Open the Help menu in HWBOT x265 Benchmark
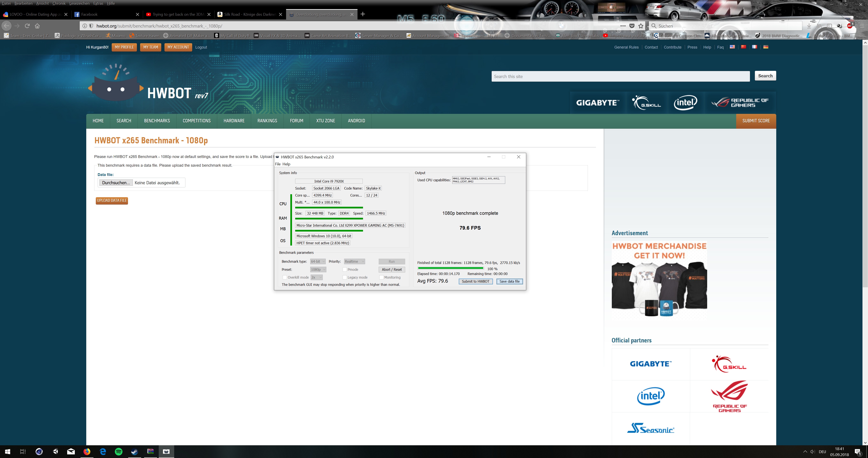Screen dimensions: 868x458 tap(286, 164)
